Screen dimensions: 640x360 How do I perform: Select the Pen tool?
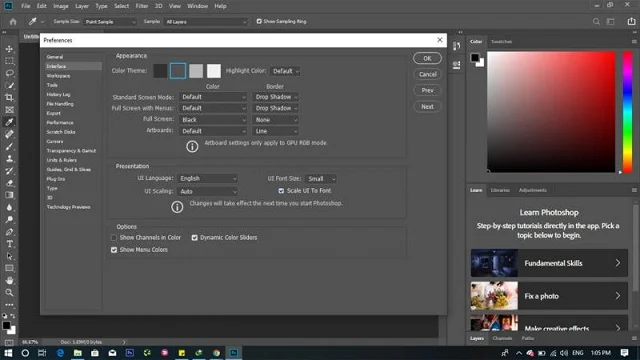(9, 232)
